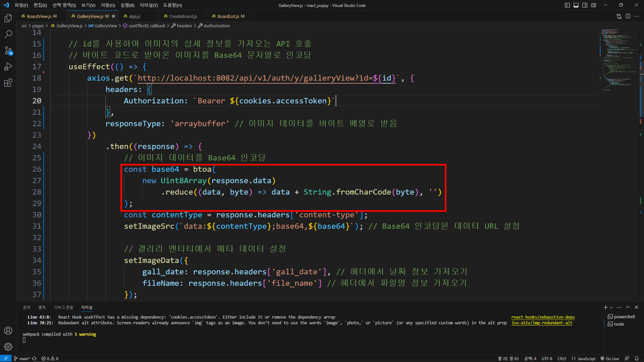
Task: Open the Manage gear settings icon
Action: pos(8,347)
